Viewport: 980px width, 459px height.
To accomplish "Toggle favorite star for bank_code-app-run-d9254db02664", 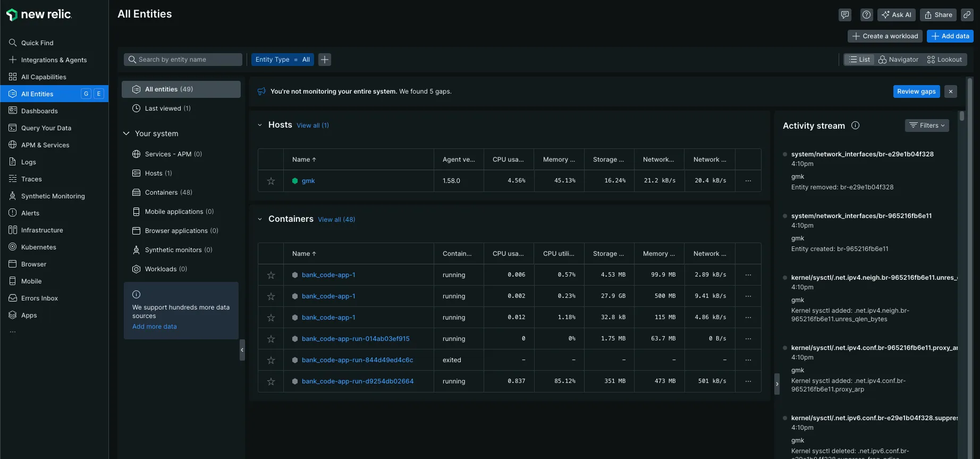I will point(271,381).
